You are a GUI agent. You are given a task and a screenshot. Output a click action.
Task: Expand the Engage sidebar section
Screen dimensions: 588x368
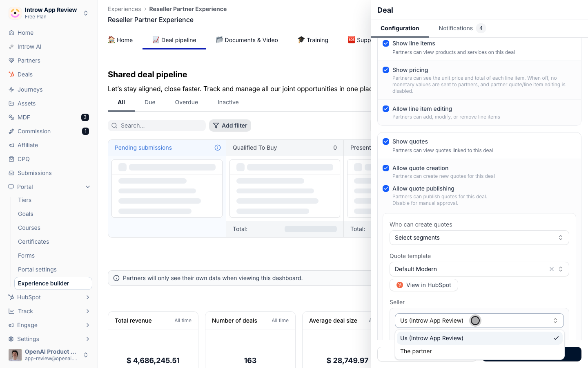click(x=88, y=325)
